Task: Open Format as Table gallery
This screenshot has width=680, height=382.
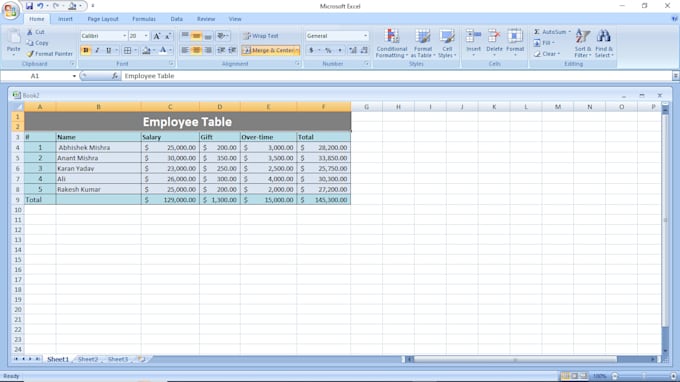Action: coord(423,43)
